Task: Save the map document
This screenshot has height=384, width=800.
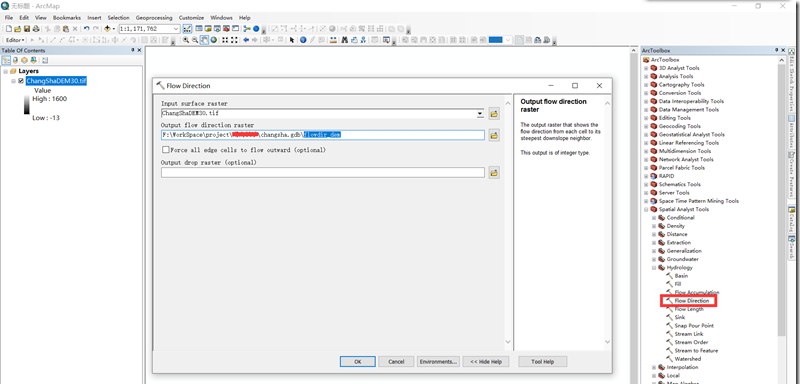Action: 27,29
